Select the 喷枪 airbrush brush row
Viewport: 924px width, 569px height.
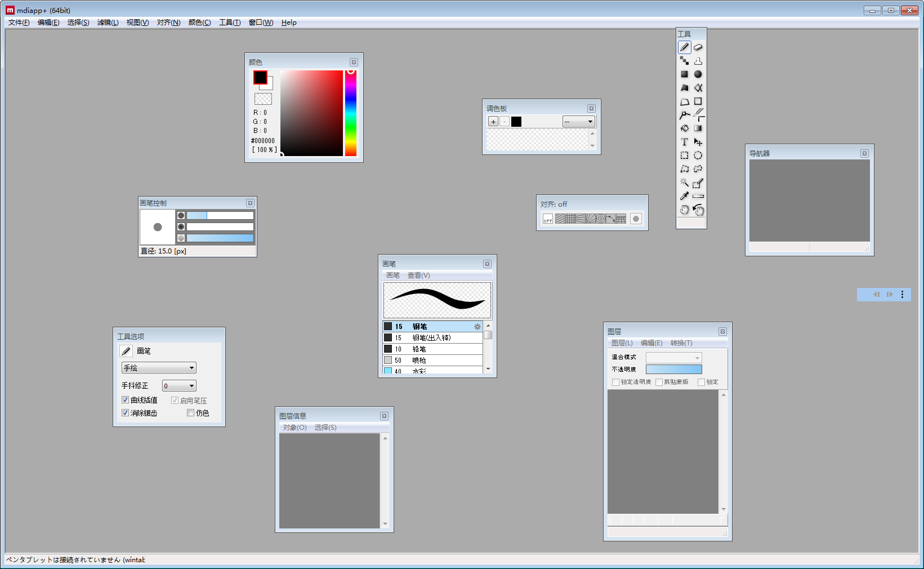point(432,361)
